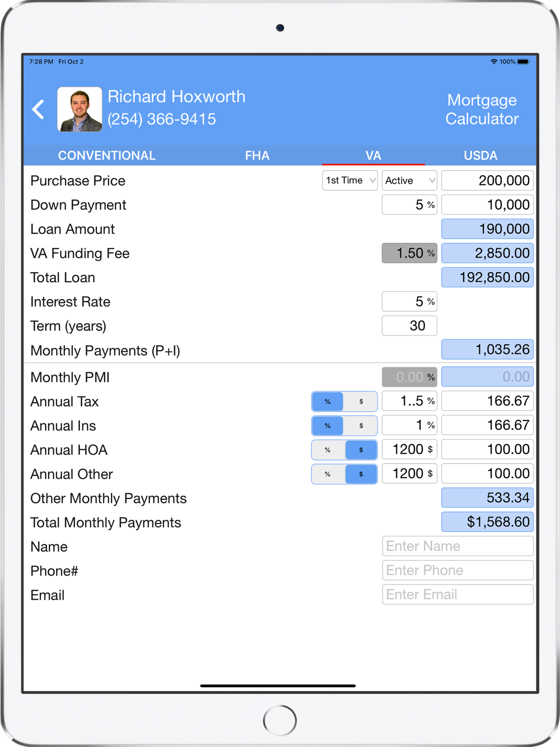Screen dimensions: 560x747
Task: Edit Annual Ins monthly amount 166.67
Action: pos(487,425)
